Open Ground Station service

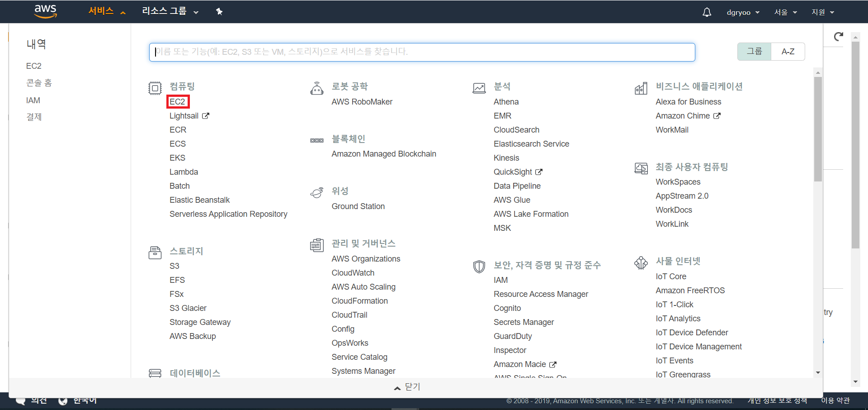pos(358,206)
